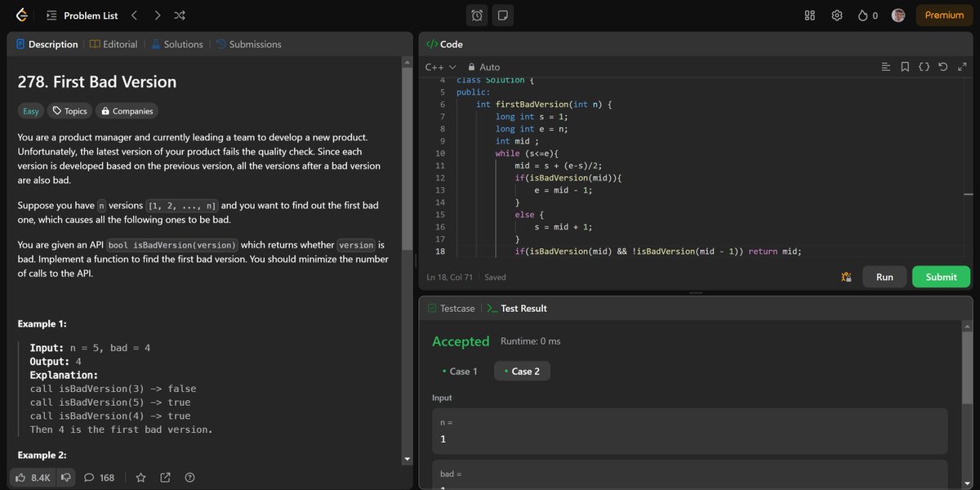980x490 pixels.
Task: Expand the Topics tag section
Action: pyautogui.click(x=71, y=110)
